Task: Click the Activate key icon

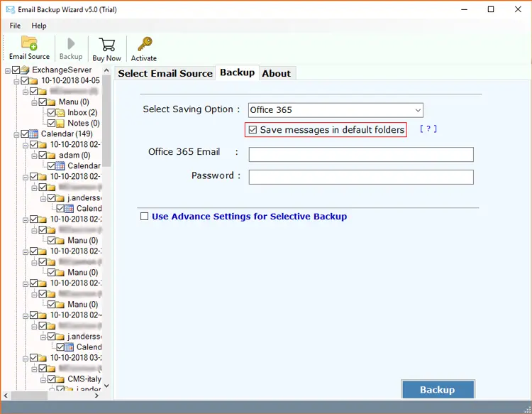Action: 145,44
